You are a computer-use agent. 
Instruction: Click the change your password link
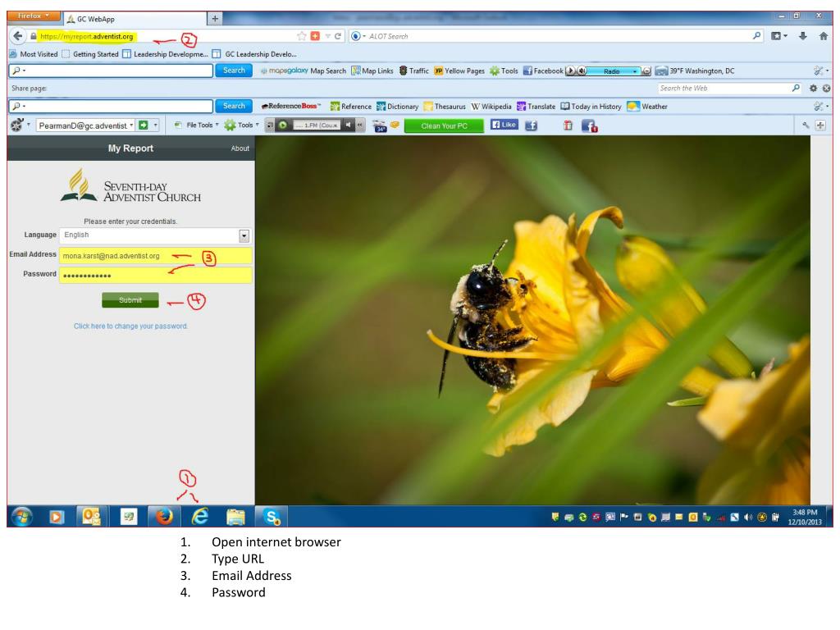130,326
